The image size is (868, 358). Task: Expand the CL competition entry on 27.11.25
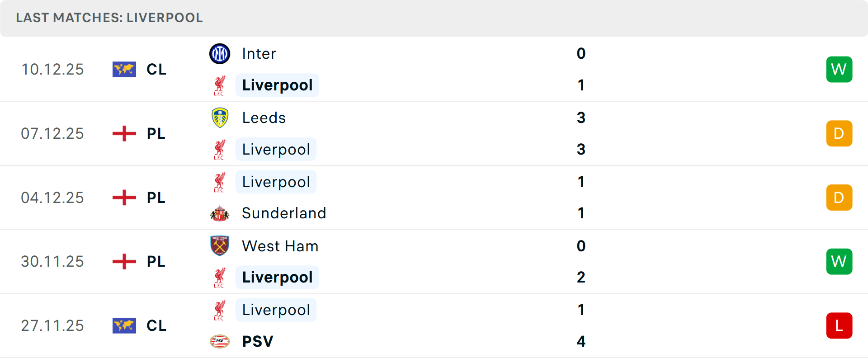pos(156,325)
